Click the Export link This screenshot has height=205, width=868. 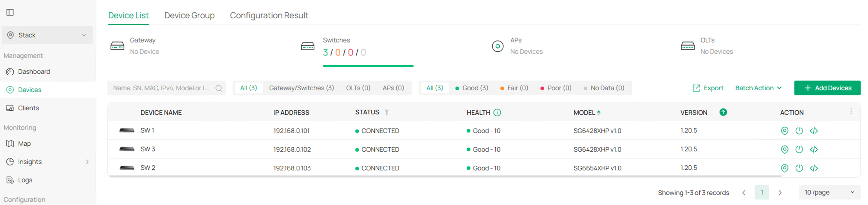708,88
